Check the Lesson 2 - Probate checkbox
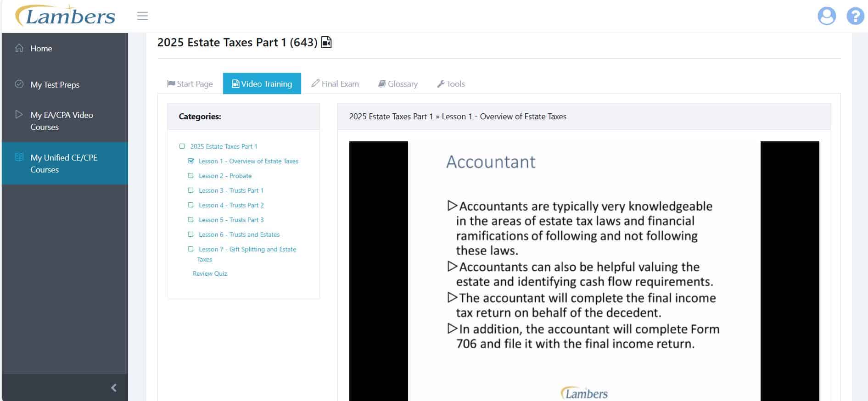Screen dimensions: 868x401 [x=191, y=176]
